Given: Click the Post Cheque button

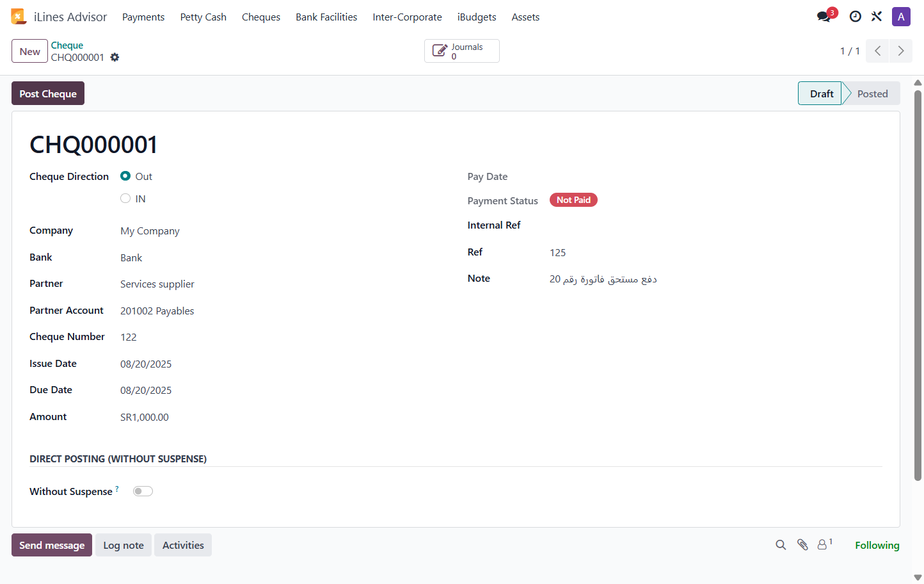Looking at the screenshot, I should click(48, 93).
